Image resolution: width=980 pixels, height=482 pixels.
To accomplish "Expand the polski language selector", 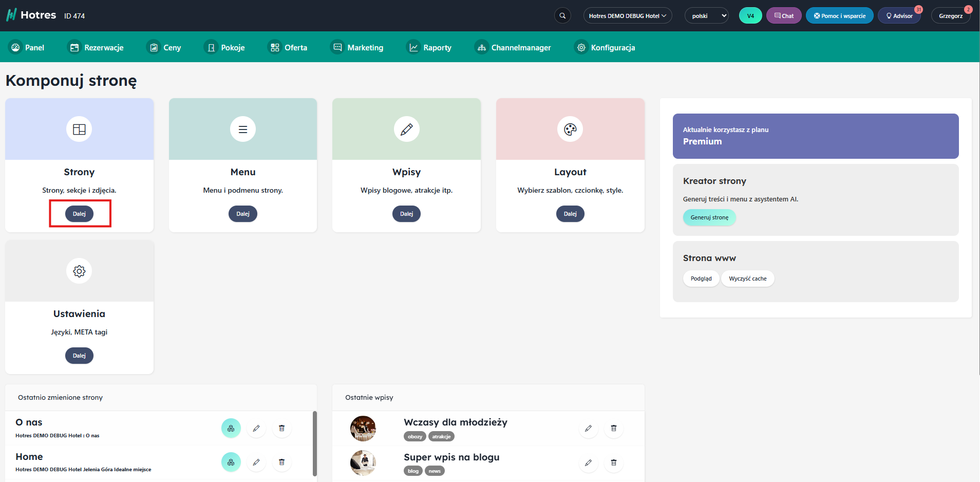I will pos(706,16).
